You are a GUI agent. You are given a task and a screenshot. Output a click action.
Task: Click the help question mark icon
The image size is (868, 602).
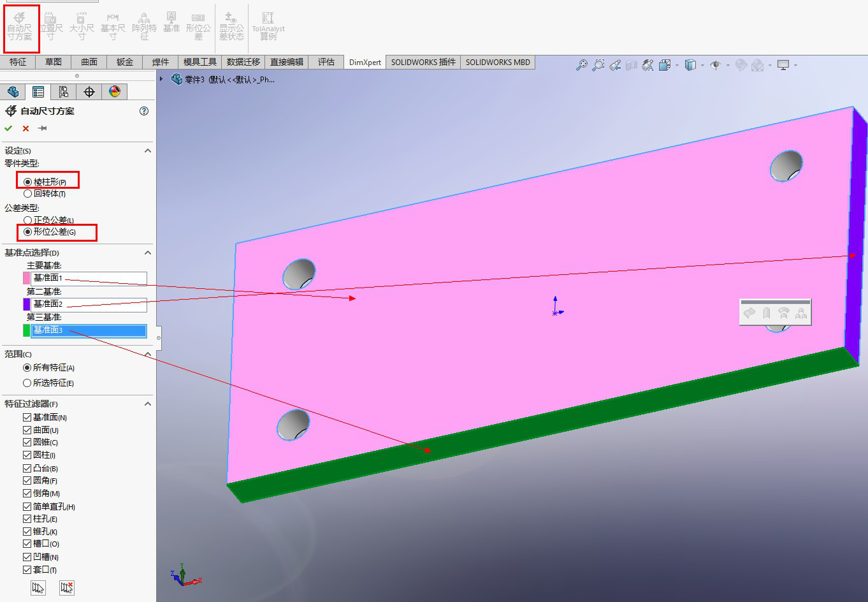click(x=144, y=111)
